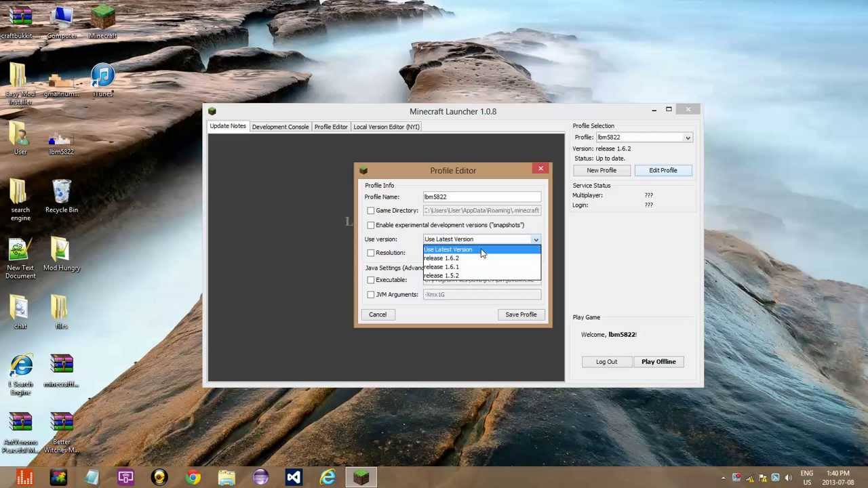Screen dimensions: 868x488
Task: Choose 'Use Latest Version' in list
Action: click(x=482, y=249)
